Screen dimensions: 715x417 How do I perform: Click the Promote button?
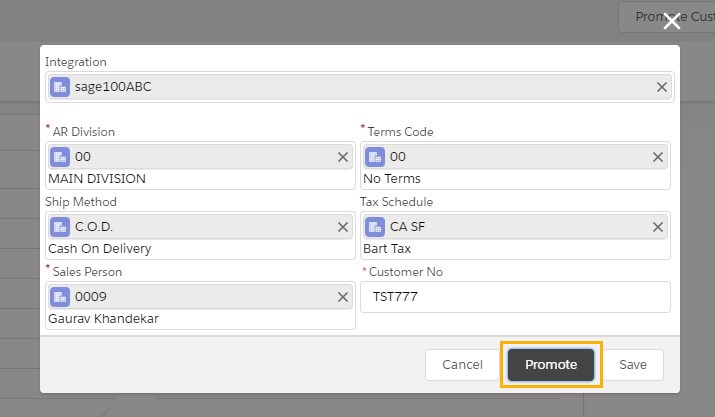[551, 365]
